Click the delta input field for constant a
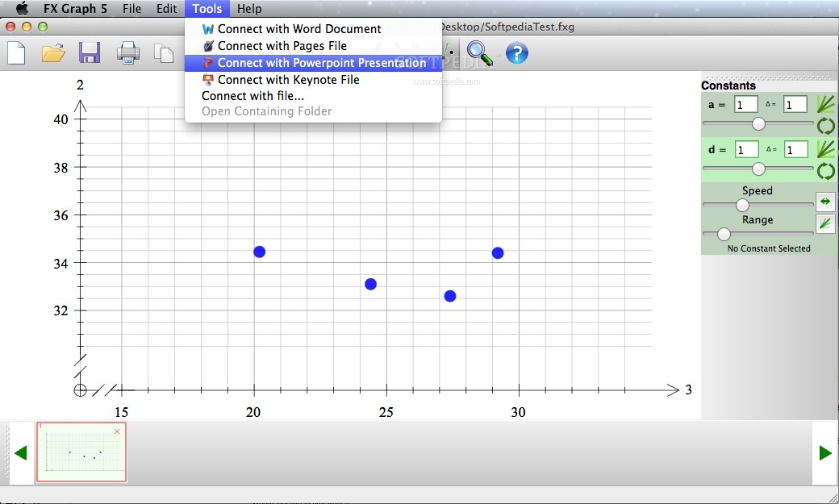Screen dimensions: 839x504 pyautogui.click(x=795, y=104)
